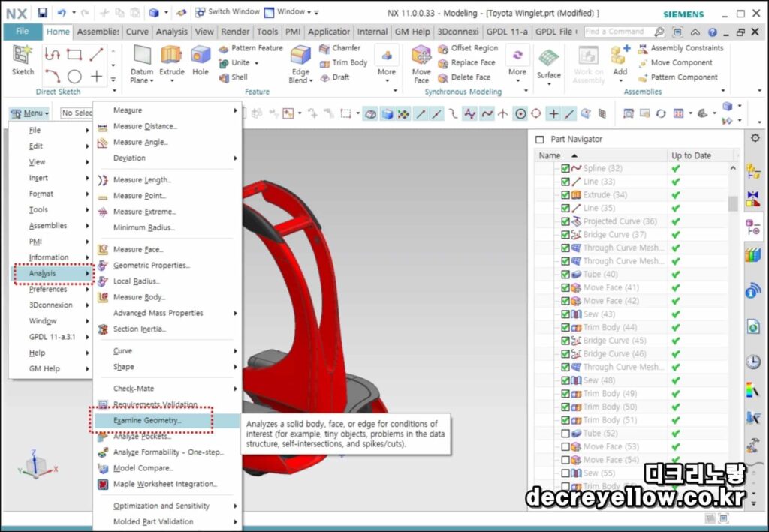Click the Add component icon

tap(620, 55)
